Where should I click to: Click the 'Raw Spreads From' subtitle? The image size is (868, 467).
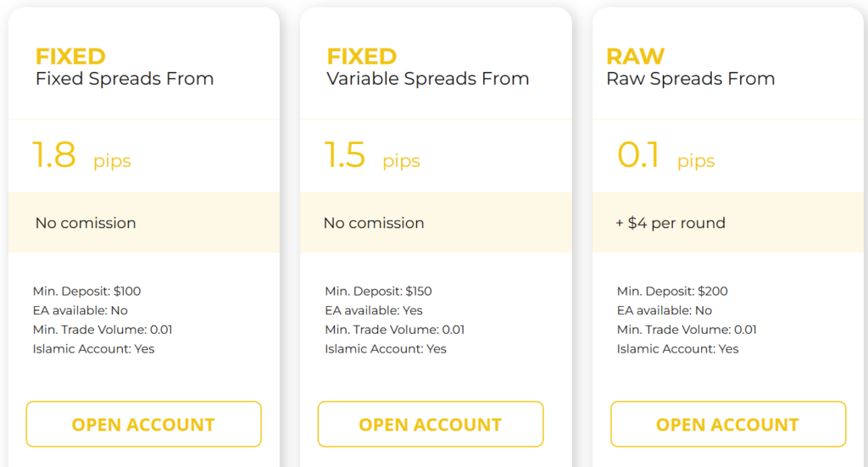[691, 79]
